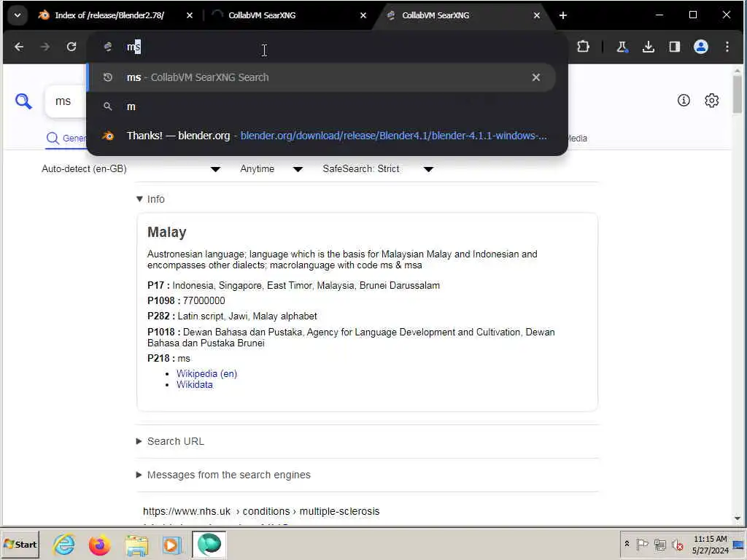Open the tab search dropdown arrow

pos(18,15)
